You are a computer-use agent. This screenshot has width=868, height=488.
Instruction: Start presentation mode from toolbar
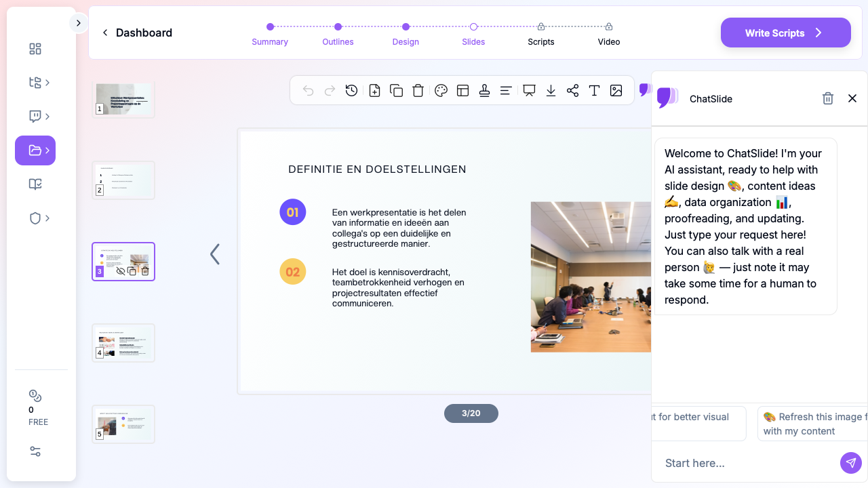point(529,91)
